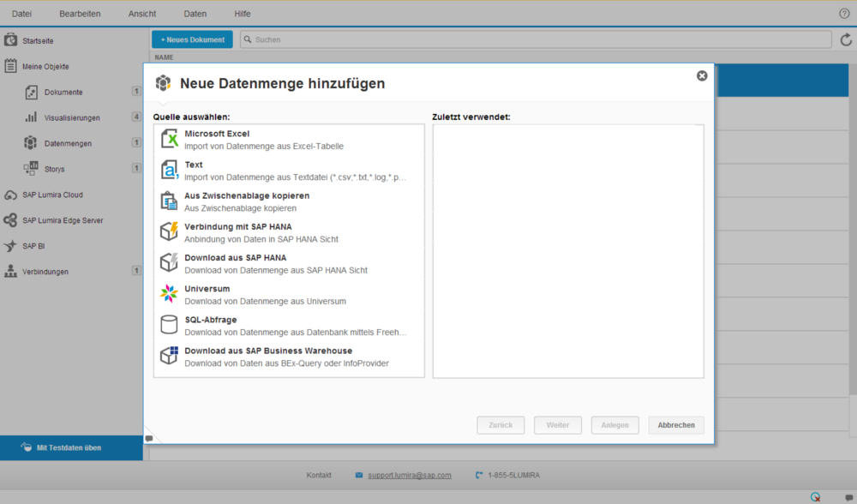Viewport: 857px width, 504px height.
Task: Click the feedback speech bubble icon in dialog corner
Action: pos(149,438)
